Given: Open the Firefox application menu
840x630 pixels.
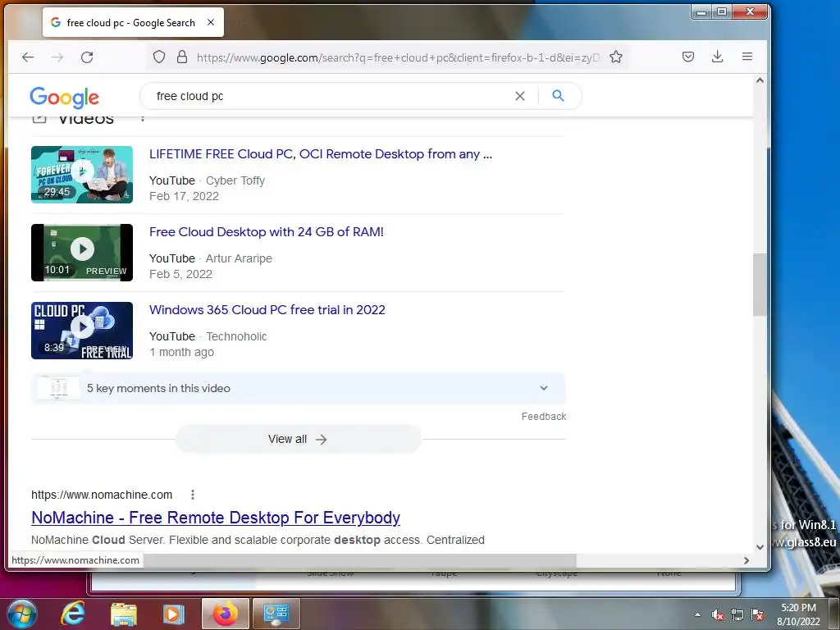Looking at the screenshot, I should click(x=747, y=57).
